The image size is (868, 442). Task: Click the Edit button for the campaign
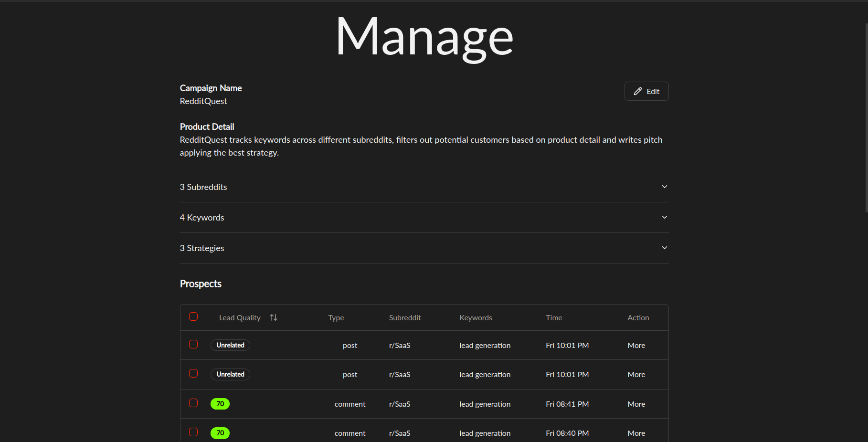point(646,91)
